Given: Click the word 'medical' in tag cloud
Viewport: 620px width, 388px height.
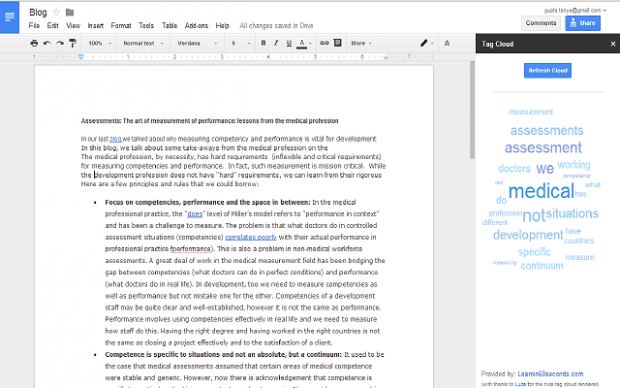Looking at the screenshot, I should click(x=541, y=191).
